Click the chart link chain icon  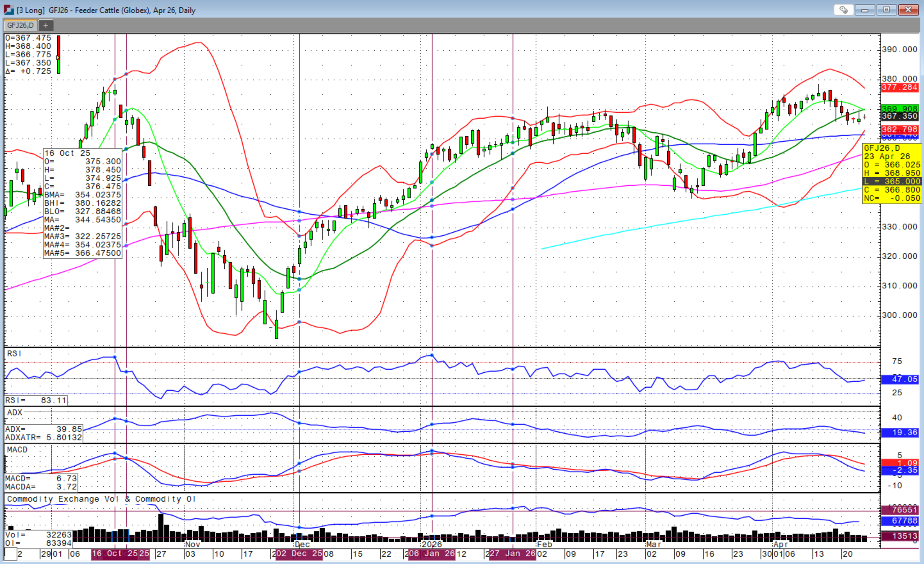(x=843, y=10)
